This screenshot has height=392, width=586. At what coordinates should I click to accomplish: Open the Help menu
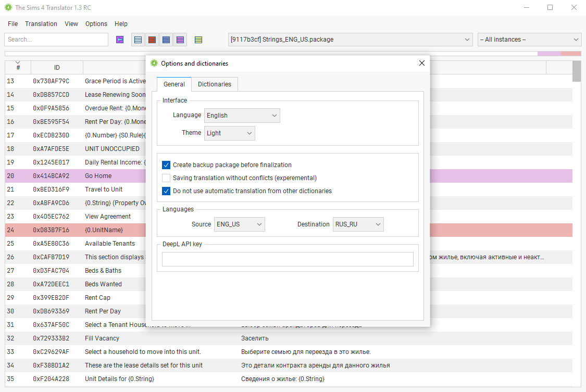[x=121, y=24]
